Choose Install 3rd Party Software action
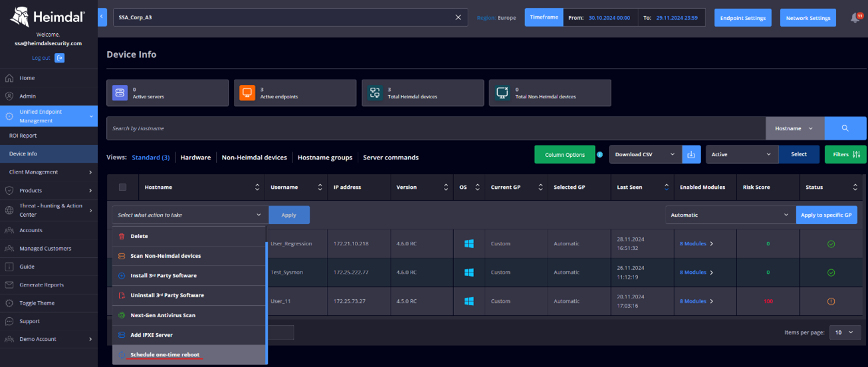The height and width of the screenshot is (367, 868). click(189, 275)
